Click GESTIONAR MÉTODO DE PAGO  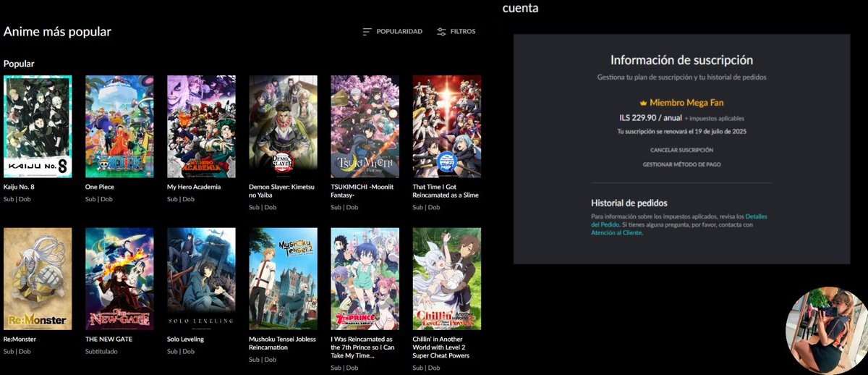(681, 164)
